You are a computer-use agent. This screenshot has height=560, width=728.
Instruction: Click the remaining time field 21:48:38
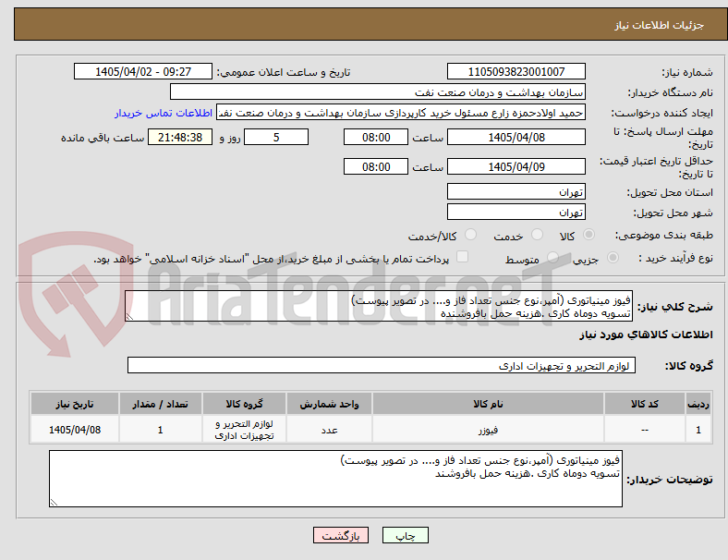pos(180,138)
